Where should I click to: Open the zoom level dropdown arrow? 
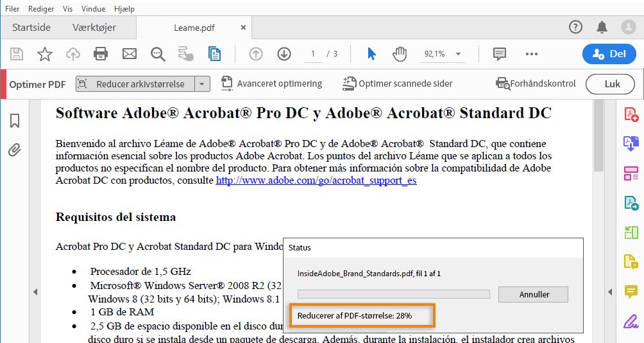(459, 54)
